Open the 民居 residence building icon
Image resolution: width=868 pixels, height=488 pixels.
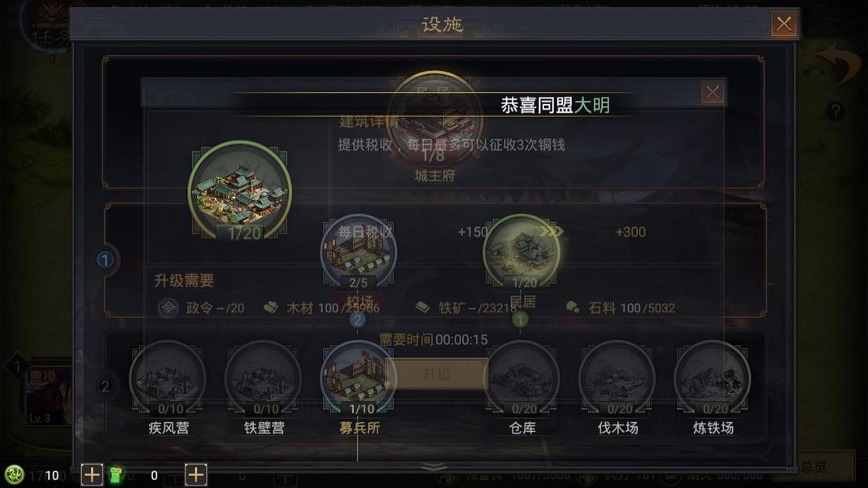[x=521, y=252]
